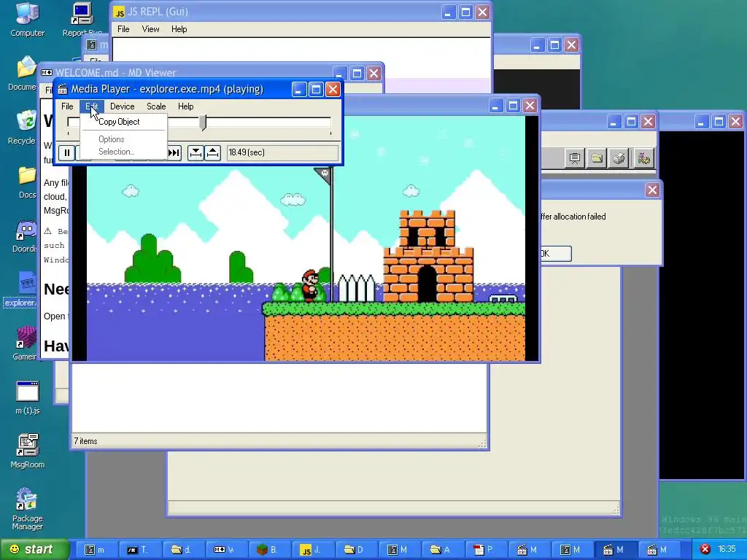Click the highlighted Media Player taskbar item
The width and height of the screenshot is (747, 560).
(614, 550)
